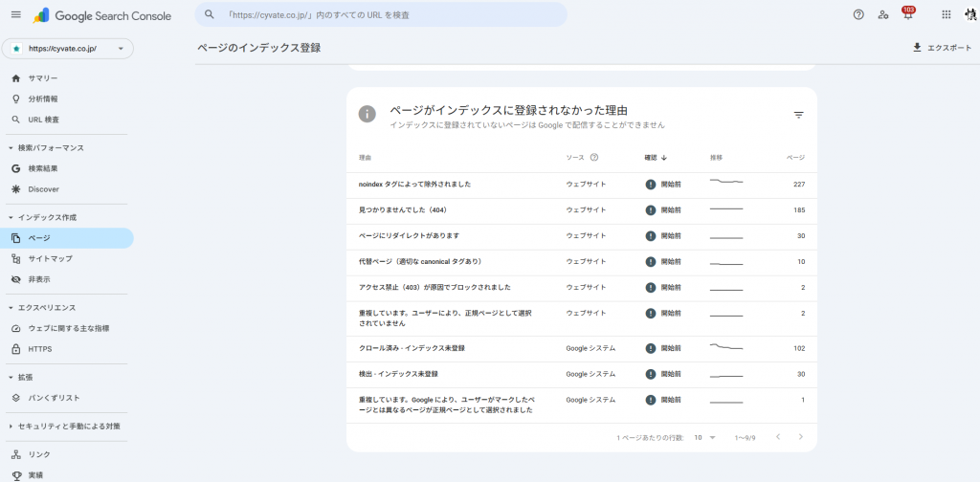Click the help question mark icon

point(857,14)
